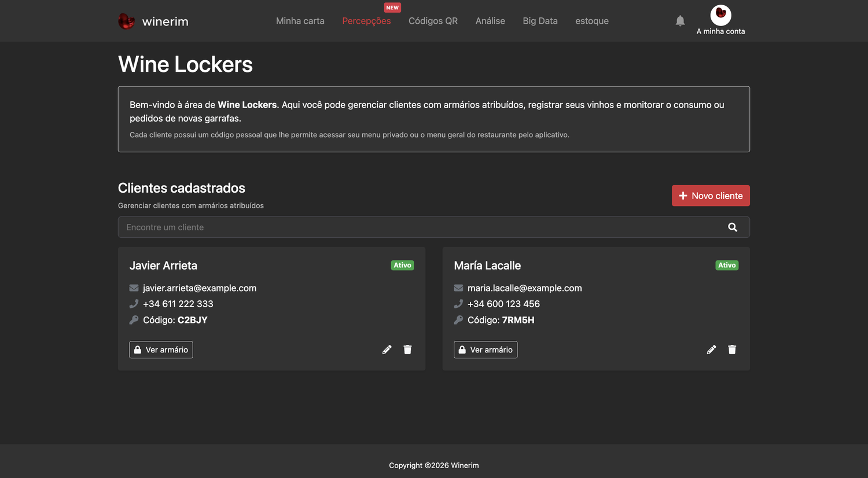Select Análise in navigation

(490, 21)
